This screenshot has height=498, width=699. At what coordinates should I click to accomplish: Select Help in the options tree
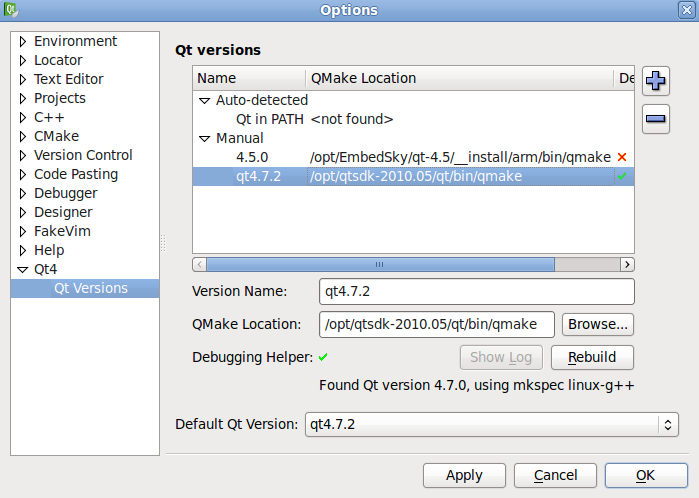(49, 250)
